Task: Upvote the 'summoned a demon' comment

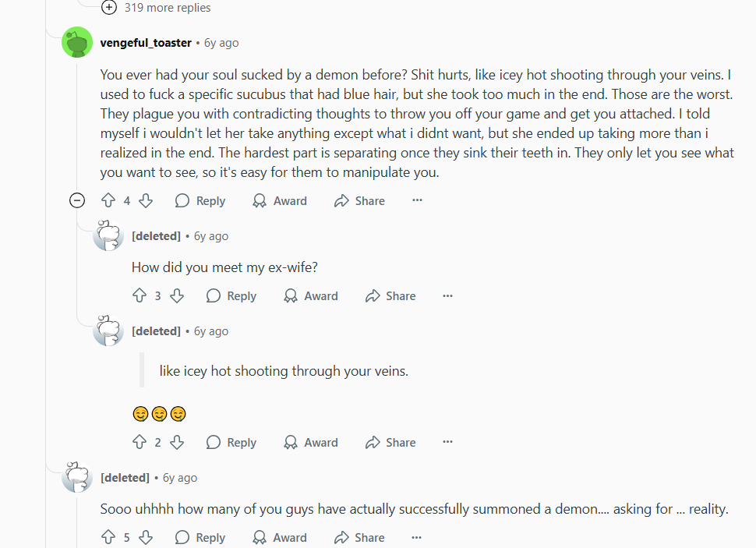Action: click(108, 538)
